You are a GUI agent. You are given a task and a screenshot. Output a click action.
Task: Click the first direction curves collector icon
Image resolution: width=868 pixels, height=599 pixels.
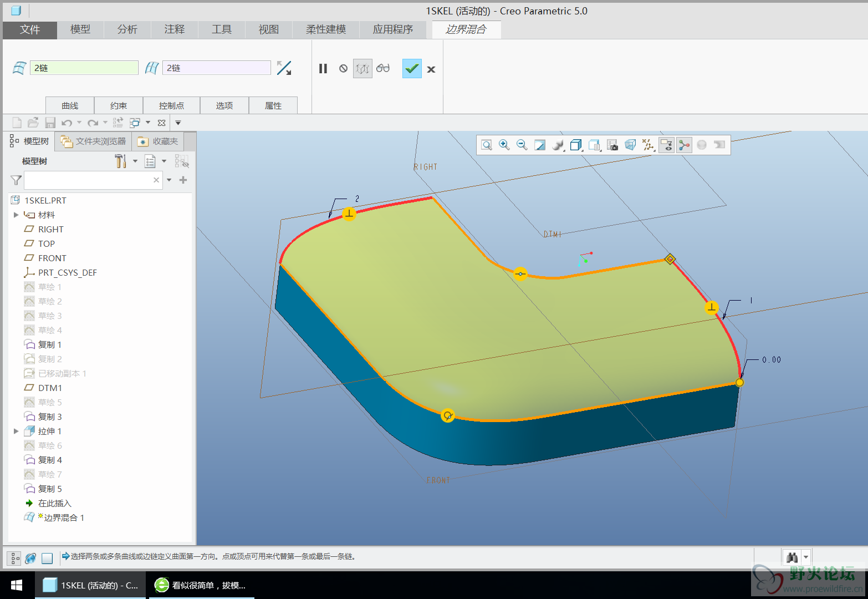click(19, 68)
